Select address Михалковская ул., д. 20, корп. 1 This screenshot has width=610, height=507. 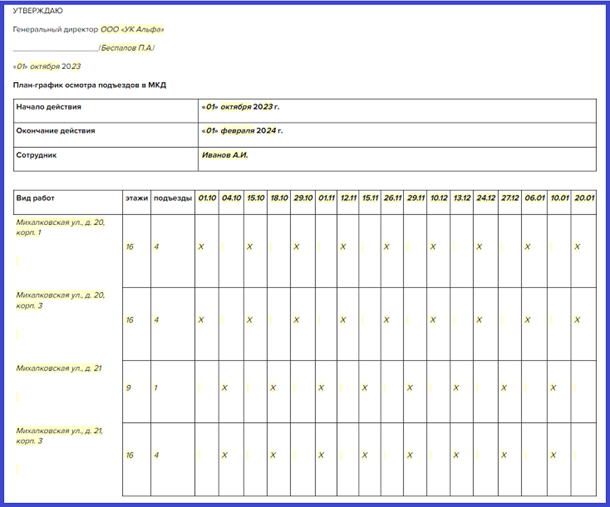point(60,227)
